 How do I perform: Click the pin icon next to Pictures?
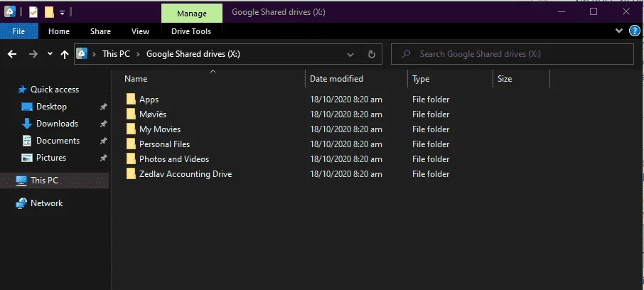[x=104, y=158]
